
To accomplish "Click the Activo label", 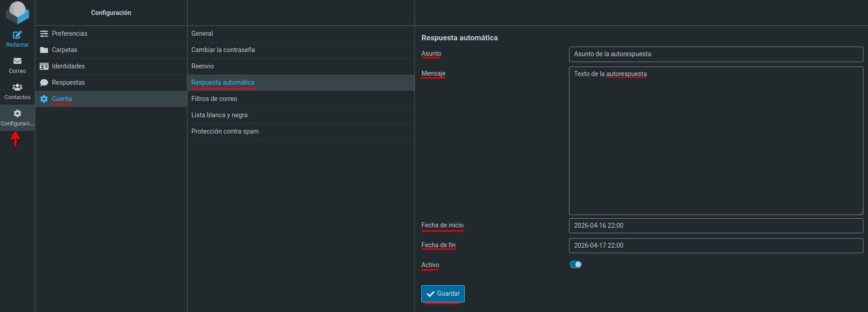I will pos(430,265).
